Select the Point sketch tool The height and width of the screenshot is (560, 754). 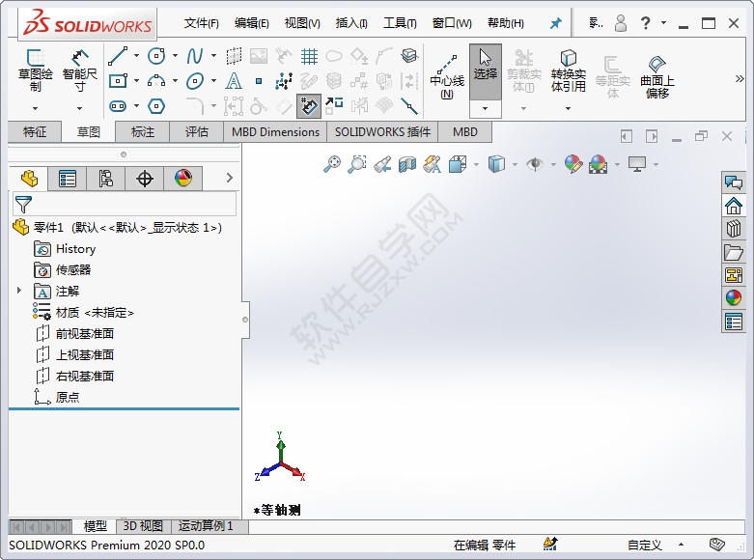click(259, 81)
